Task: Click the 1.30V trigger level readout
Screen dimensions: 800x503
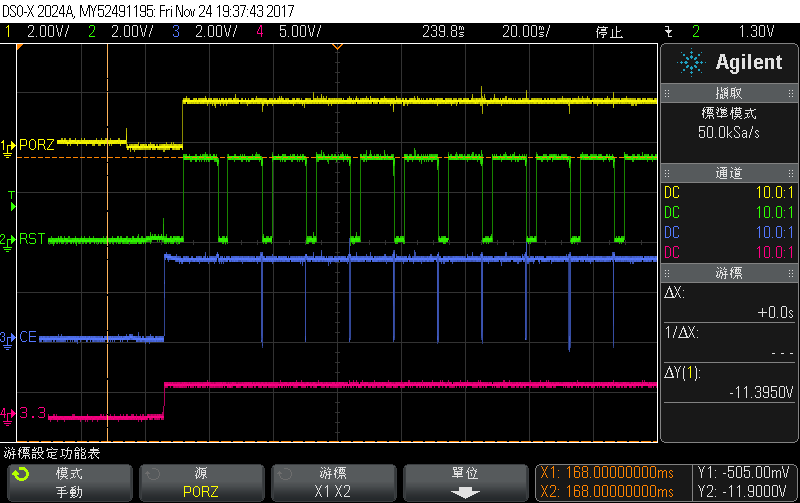Action: click(757, 32)
